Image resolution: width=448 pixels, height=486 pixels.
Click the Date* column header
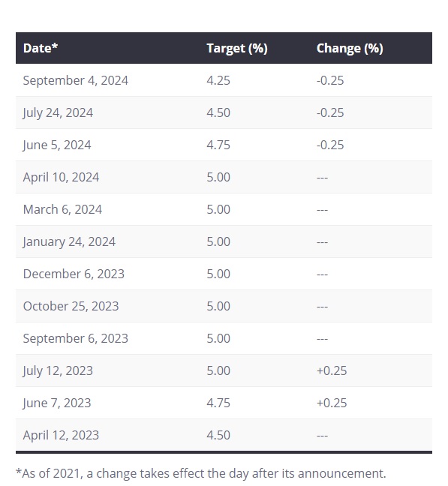coord(41,48)
